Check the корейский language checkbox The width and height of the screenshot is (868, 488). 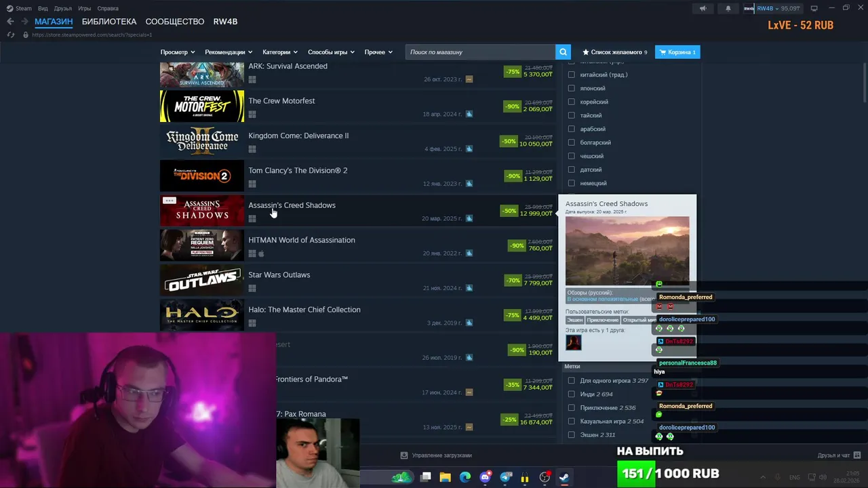(x=572, y=102)
